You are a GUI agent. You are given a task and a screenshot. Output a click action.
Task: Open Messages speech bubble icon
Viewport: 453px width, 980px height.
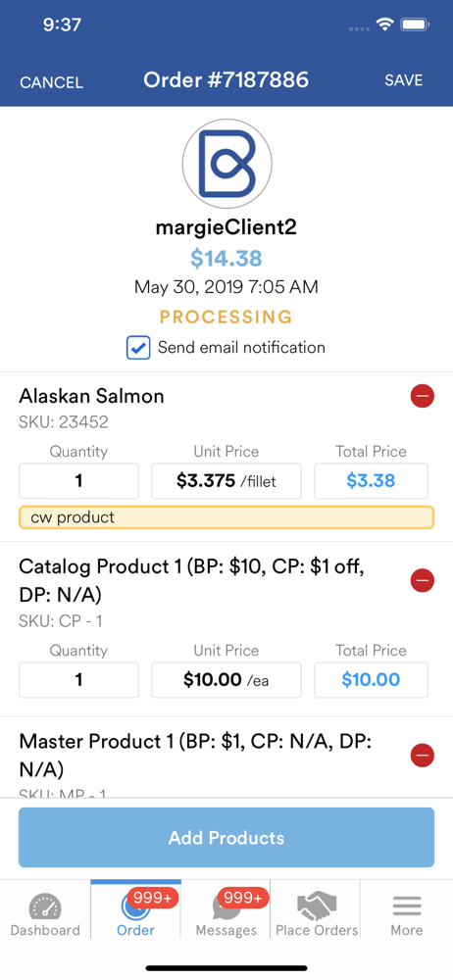(226, 906)
